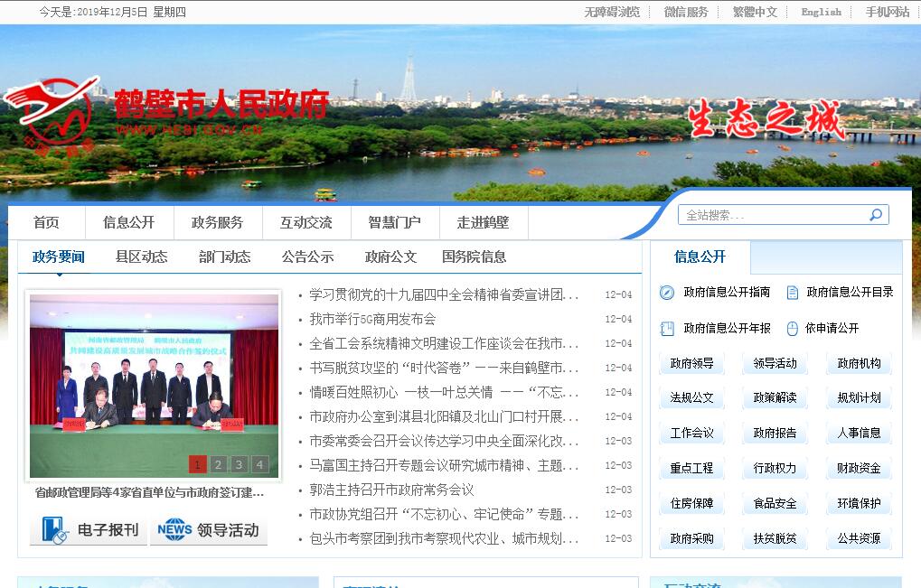Click the English language link

click(x=821, y=12)
